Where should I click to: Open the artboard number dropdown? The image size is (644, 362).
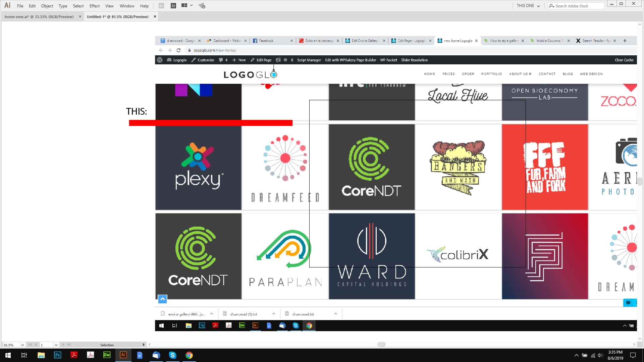pyautogui.click(x=56, y=345)
